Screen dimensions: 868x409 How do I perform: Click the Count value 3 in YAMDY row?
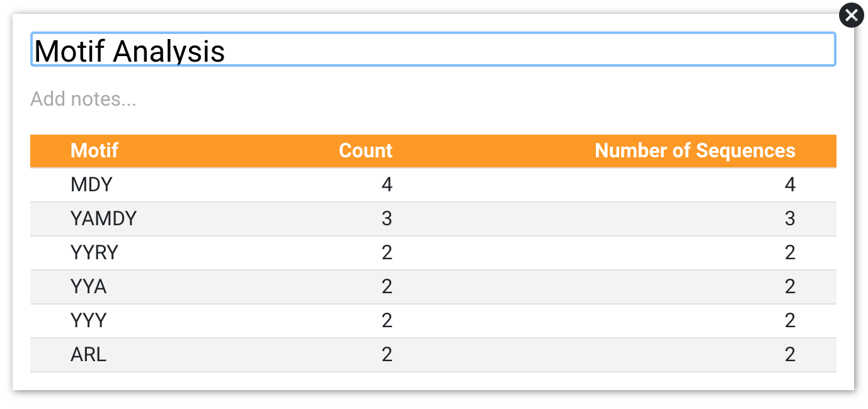coord(386,219)
